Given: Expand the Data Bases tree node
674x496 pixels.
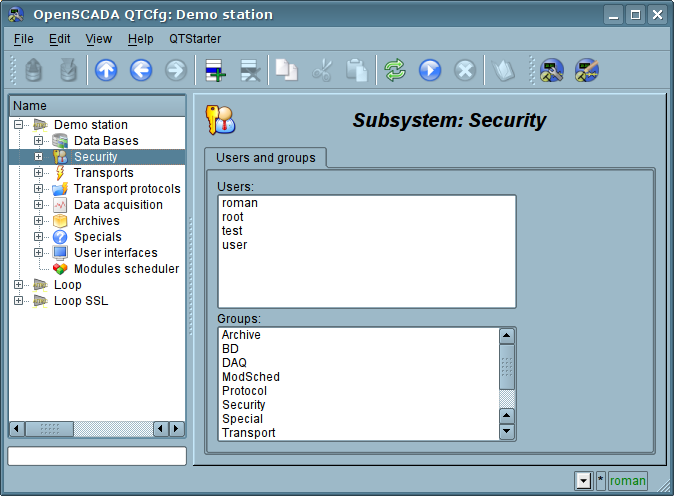Looking at the screenshot, I should pyautogui.click(x=38, y=141).
